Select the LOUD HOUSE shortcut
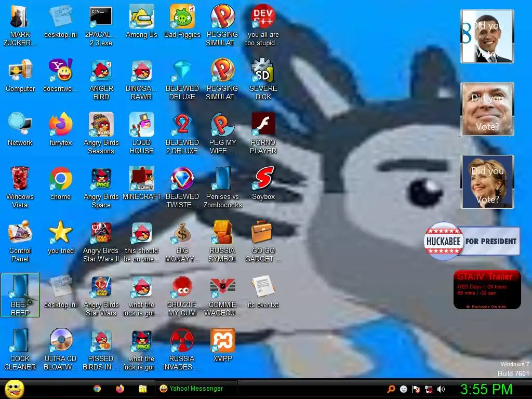Image resolution: width=532 pixels, height=399 pixels. [141, 133]
